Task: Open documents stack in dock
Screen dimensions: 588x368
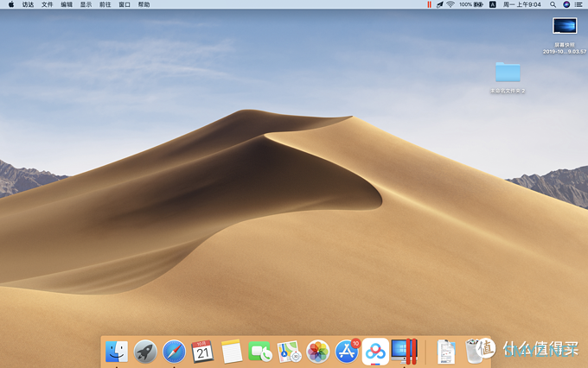Action: click(445, 352)
